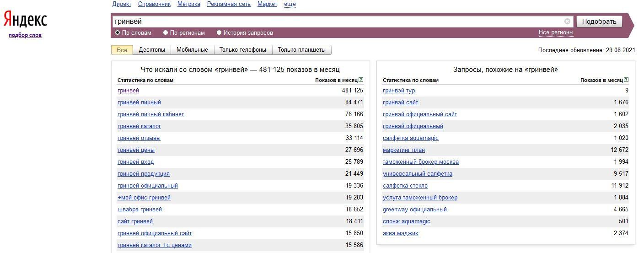Open help icon beside left Показов в месяц
The image size is (644, 253).
361,80
